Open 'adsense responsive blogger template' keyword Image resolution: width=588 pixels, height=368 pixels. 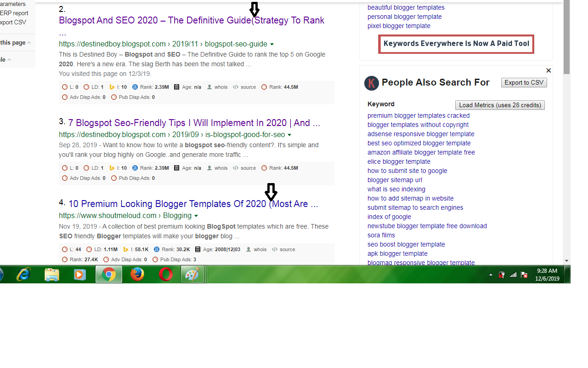pos(421,134)
